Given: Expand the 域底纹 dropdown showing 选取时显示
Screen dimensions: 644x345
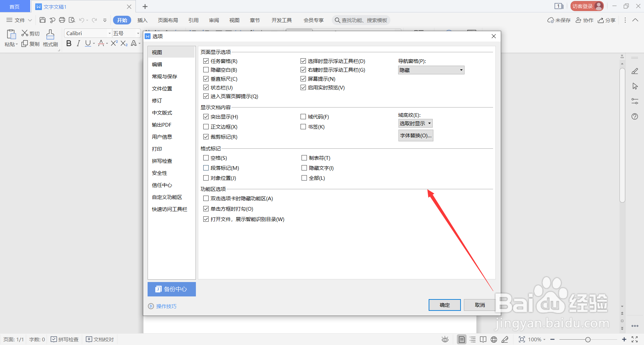Looking at the screenshot, I should coord(415,123).
